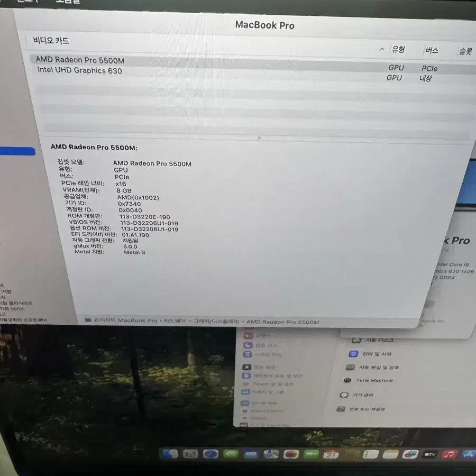Screen dimensions: 476x476
Task: Click the 비디오 카드 list heading
Action: tap(51, 40)
